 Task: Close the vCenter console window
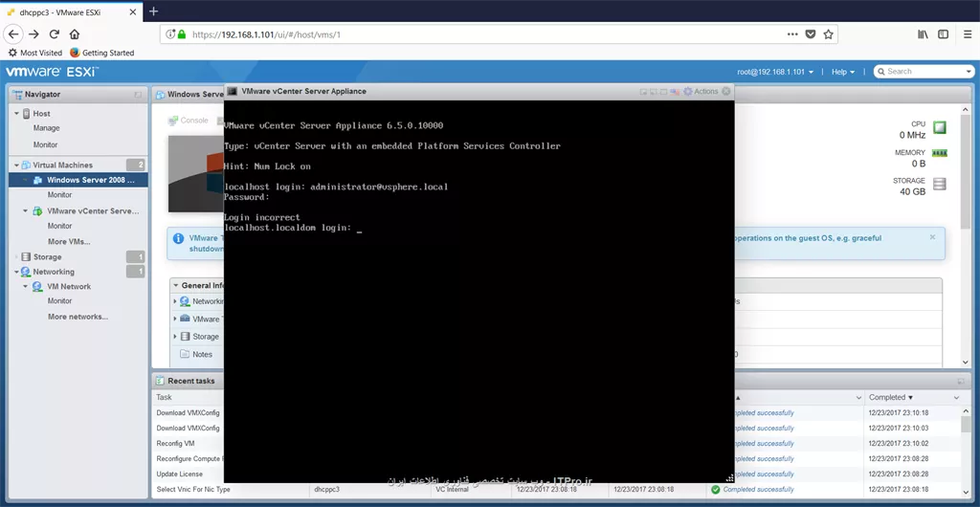(x=725, y=91)
